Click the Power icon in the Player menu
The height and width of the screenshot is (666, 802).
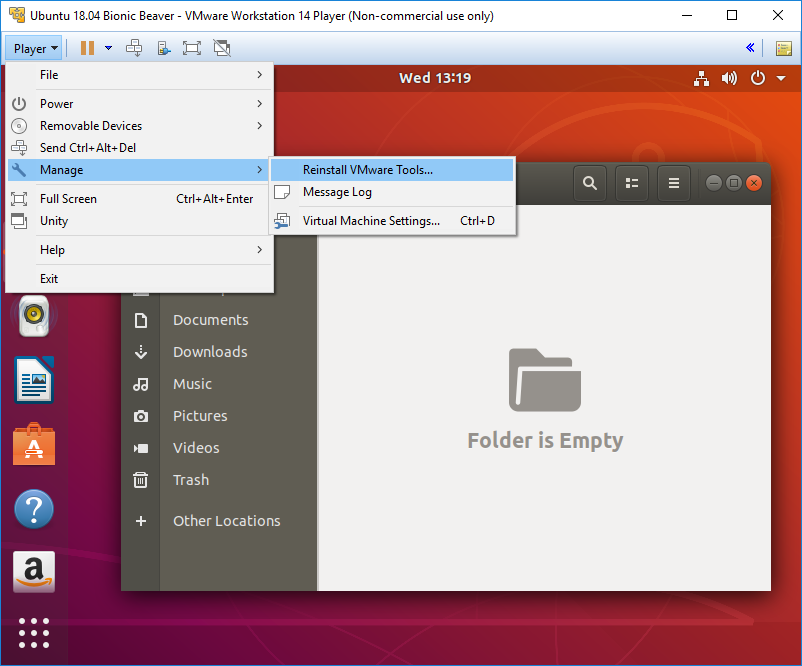(x=19, y=104)
